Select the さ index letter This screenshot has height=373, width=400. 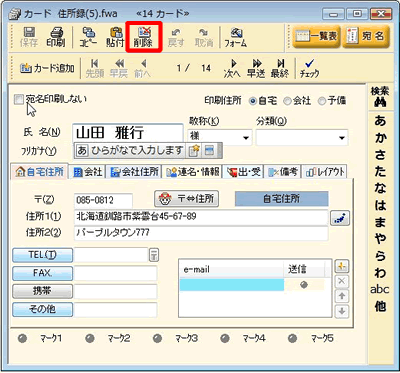click(380, 155)
